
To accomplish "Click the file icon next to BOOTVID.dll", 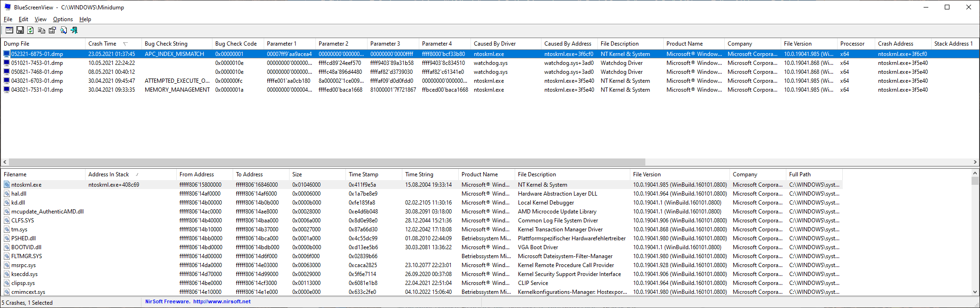I will 7,247.
